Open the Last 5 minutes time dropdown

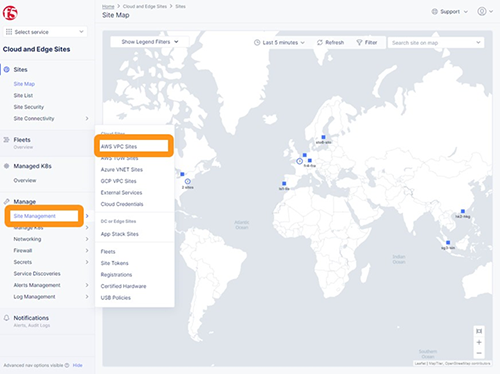click(279, 42)
